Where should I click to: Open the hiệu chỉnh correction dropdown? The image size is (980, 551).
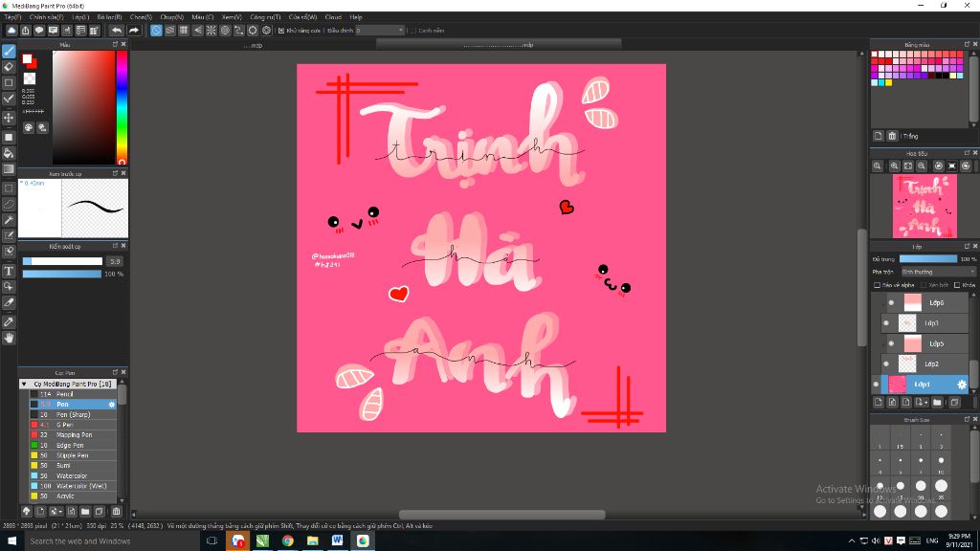[379, 30]
